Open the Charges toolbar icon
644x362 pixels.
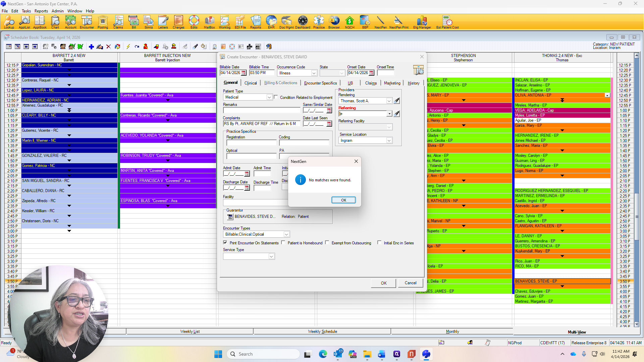coord(178,22)
